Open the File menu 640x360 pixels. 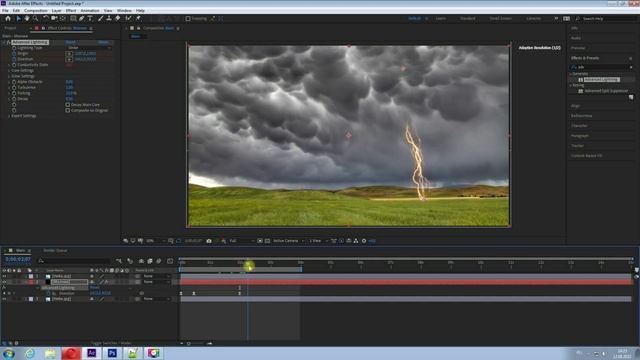point(5,11)
